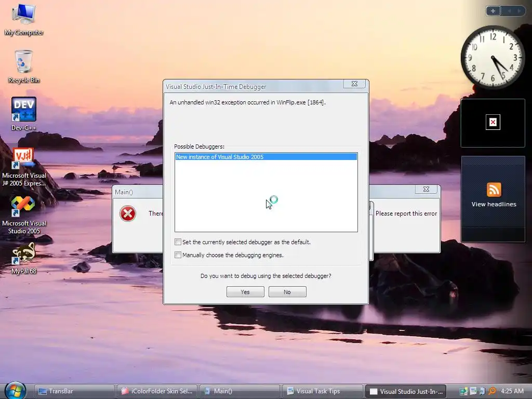The height and width of the screenshot is (399, 532).
Task: Click the red error icon in Main() dialog
Action: pyautogui.click(x=128, y=214)
